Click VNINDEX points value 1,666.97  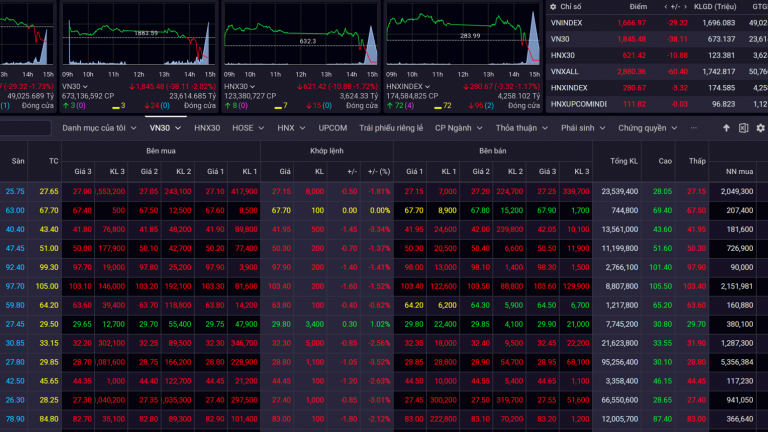pos(632,23)
